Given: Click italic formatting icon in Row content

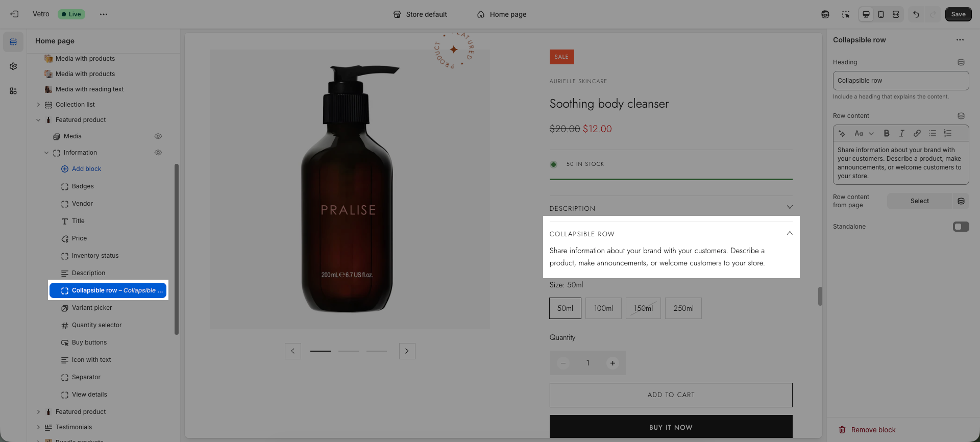Looking at the screenshot, I should point(902,133).
